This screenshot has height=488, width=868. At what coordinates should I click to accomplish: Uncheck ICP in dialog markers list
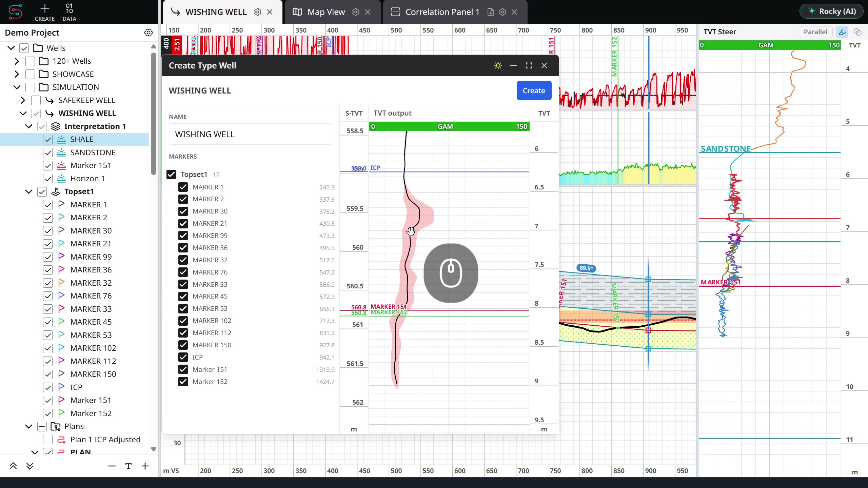183,357
